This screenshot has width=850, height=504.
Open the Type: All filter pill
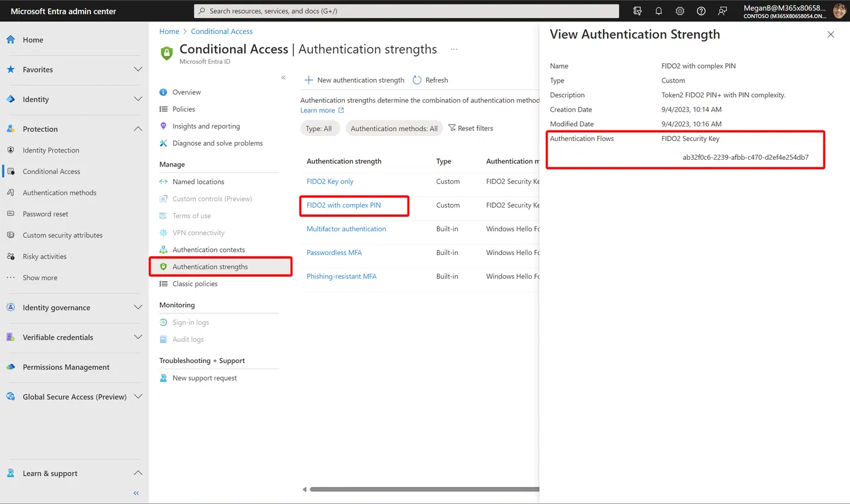[x=320, y=129]
